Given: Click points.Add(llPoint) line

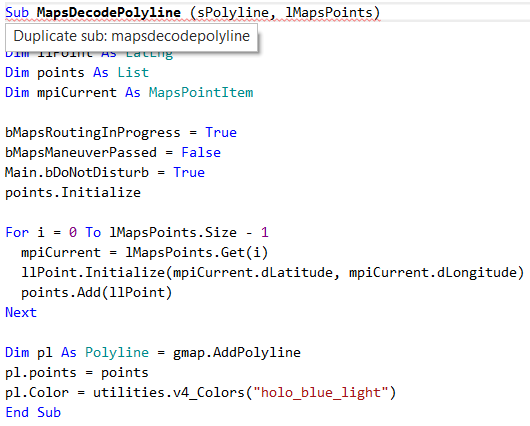Looking at the screenshot, I should pos(97,293).
